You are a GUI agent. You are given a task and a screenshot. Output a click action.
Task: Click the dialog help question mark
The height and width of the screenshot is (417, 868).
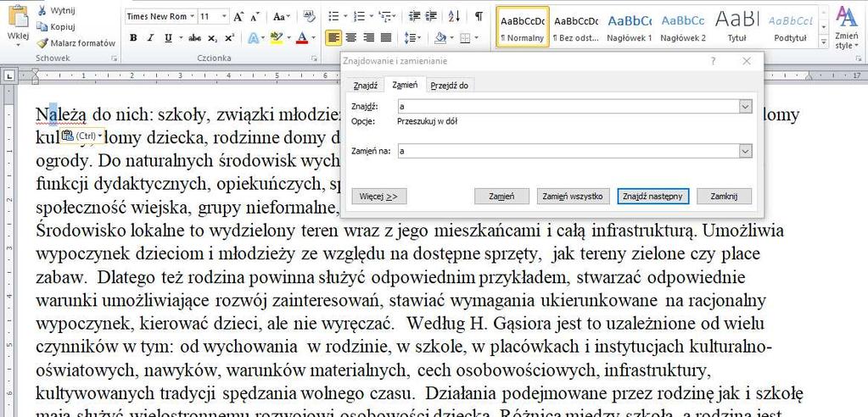click(x=713, y=61)
